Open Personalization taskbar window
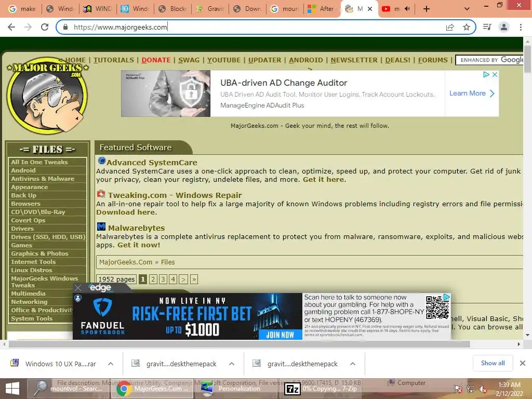The width and height of the screenshot is (532, 399). (236, 389)
